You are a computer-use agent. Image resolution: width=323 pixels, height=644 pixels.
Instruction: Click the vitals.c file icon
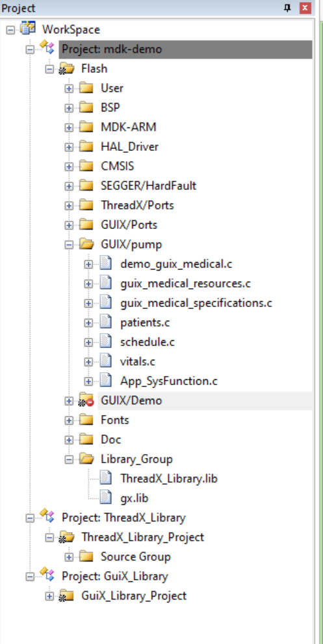[106, 362]
